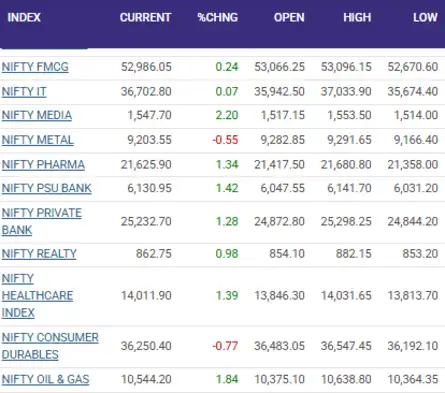Open the NIFTY OIL & GAS link

45,379
